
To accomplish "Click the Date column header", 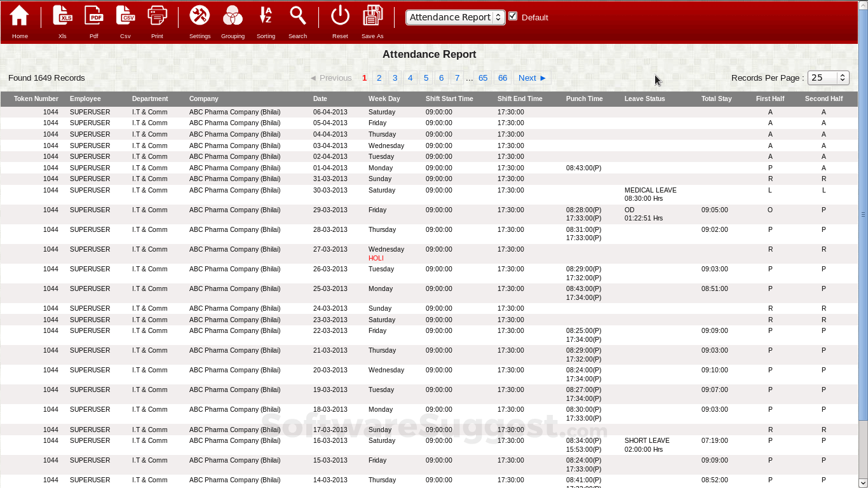I will pyautogui.click(x=320, y=98).
